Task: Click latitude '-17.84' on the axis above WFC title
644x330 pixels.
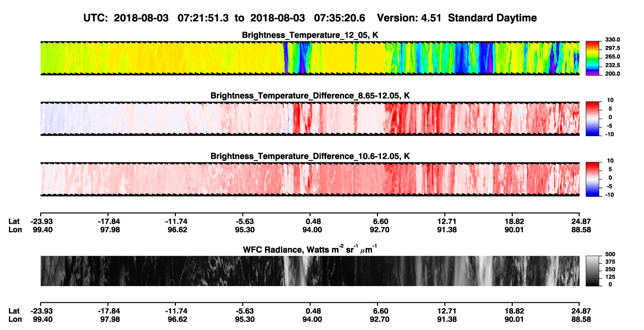Action: tap(108, 221)
